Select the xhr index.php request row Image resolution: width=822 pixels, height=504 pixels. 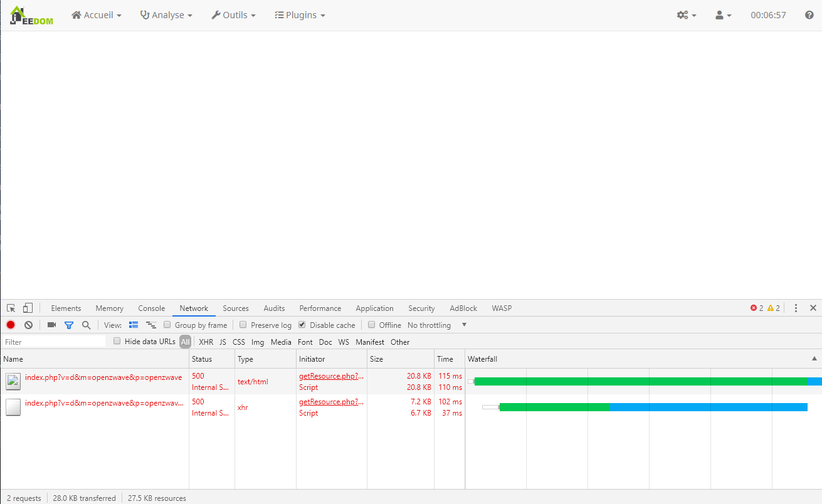point(411,407)
